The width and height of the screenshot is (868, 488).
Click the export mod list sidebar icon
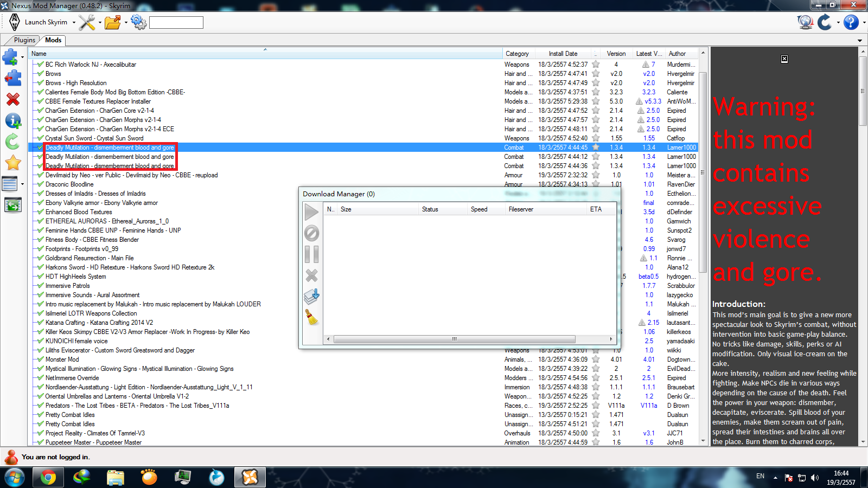(12, 206)
